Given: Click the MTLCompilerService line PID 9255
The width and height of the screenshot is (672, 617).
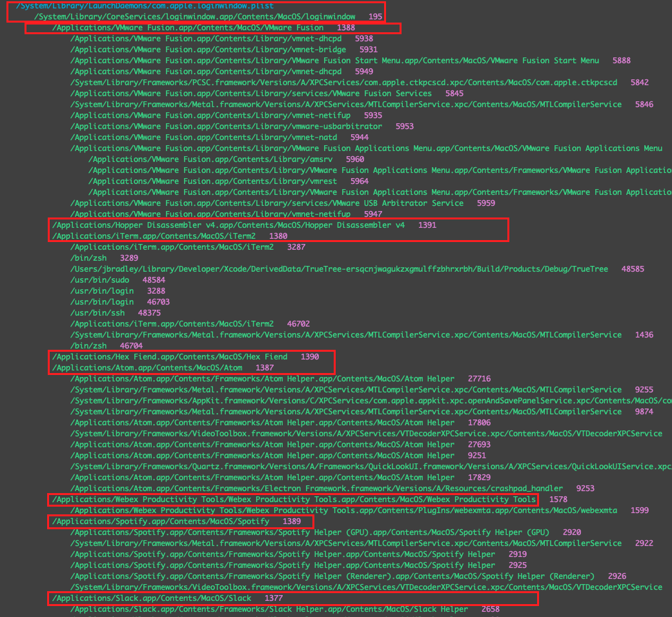Looking at the screenshot, I should tap(361, 390).
